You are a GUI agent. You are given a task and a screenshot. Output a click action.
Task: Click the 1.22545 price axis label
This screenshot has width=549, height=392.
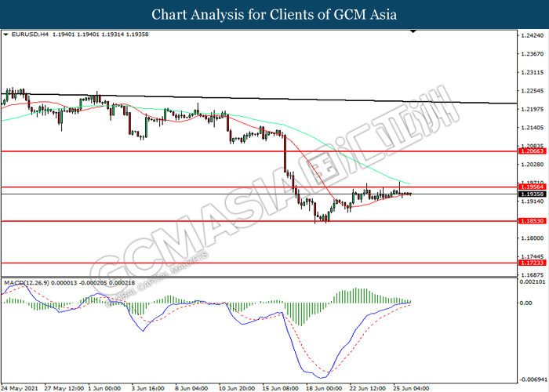(533, 91)
